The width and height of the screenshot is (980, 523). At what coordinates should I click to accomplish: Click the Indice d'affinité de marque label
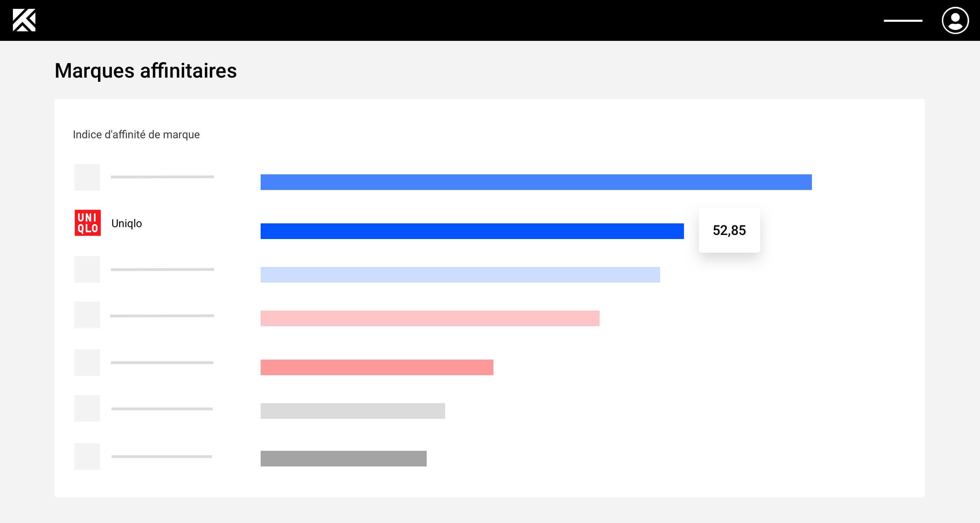pyautogui.click(x=136, y=134)
